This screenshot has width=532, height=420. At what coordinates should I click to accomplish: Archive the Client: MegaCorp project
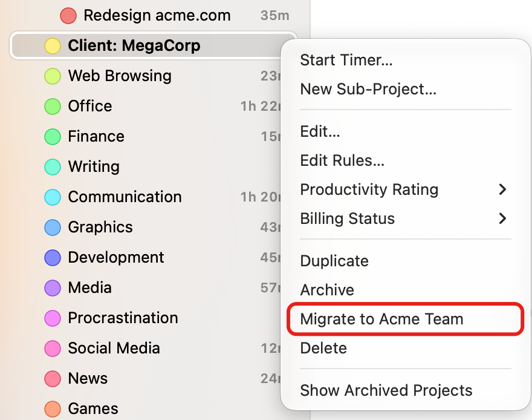(406, 290)
